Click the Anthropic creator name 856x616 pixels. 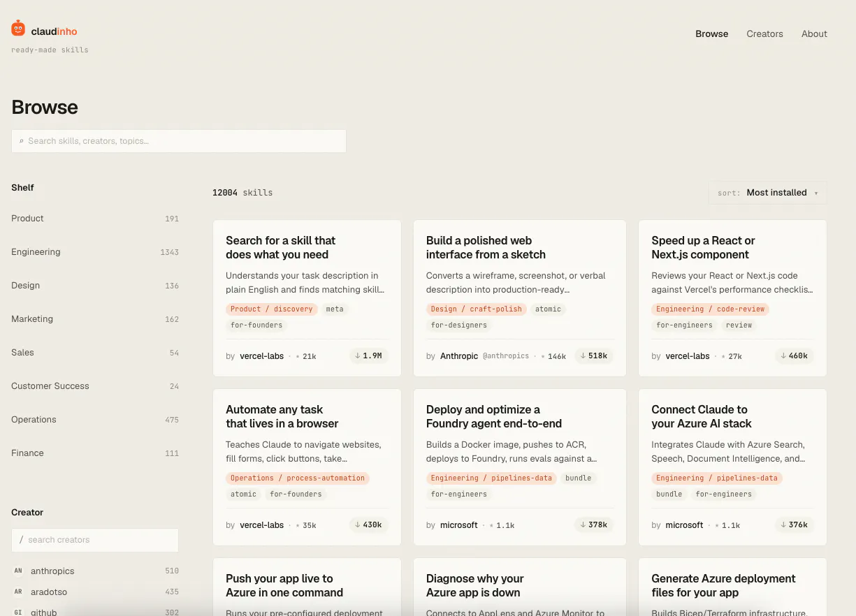459,356
